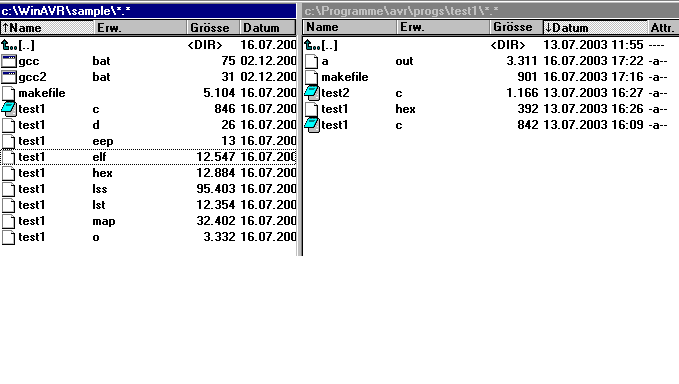The height and width of the screenshot is (384, 679).
Task: Sort the right panel by Attr. column
Action: point(663,27)
